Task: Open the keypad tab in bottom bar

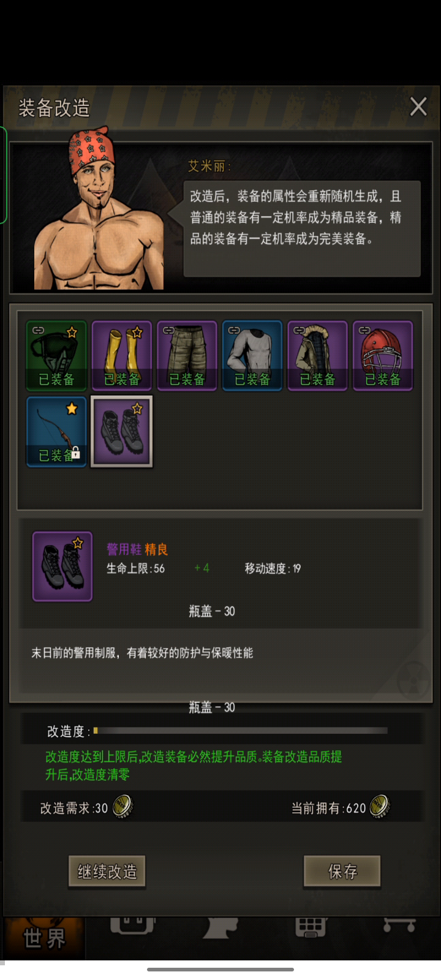Action: (311, 927)
